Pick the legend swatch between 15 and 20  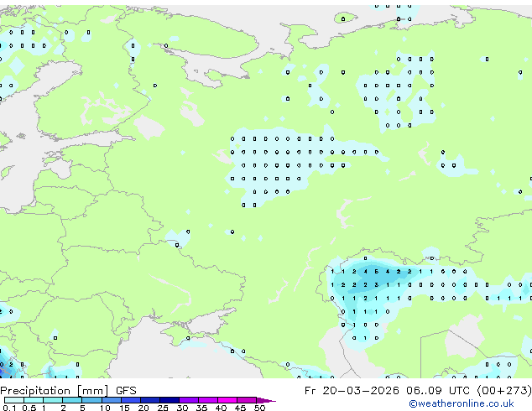[131, 400]
